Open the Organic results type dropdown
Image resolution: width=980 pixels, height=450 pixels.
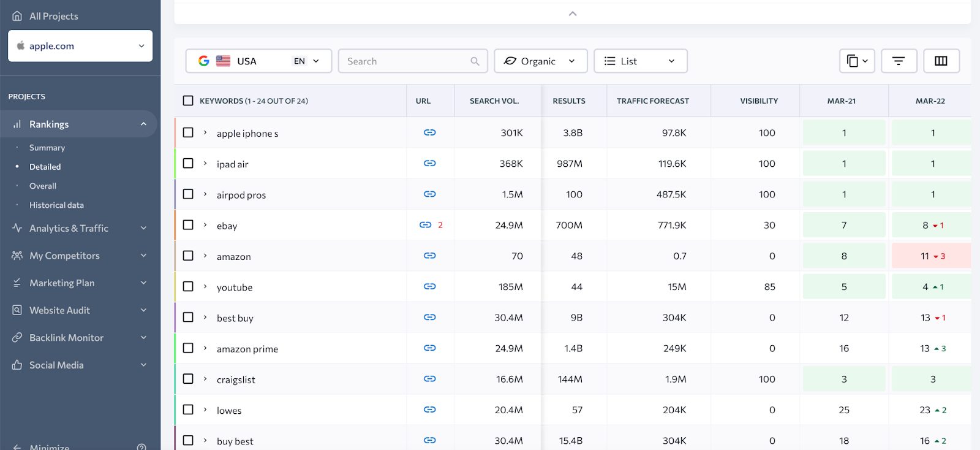coord(541,61)
